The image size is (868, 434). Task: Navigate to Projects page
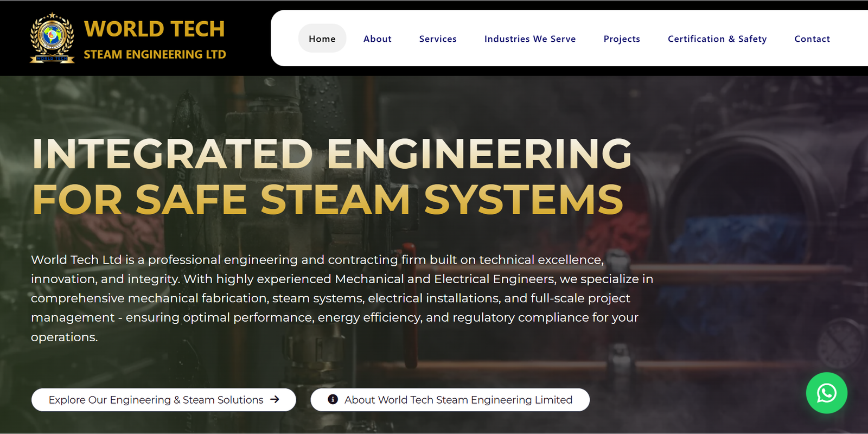[x=622, y=39]
